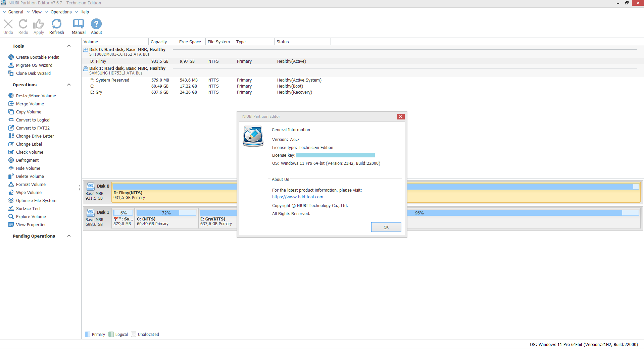Sort by the Volume column header
644x349 pixels.
point(115,42)
